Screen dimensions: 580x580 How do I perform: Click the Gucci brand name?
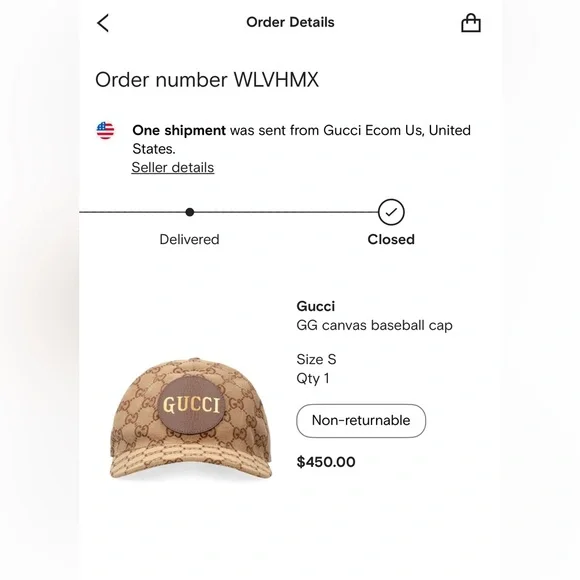pos(316,306)
